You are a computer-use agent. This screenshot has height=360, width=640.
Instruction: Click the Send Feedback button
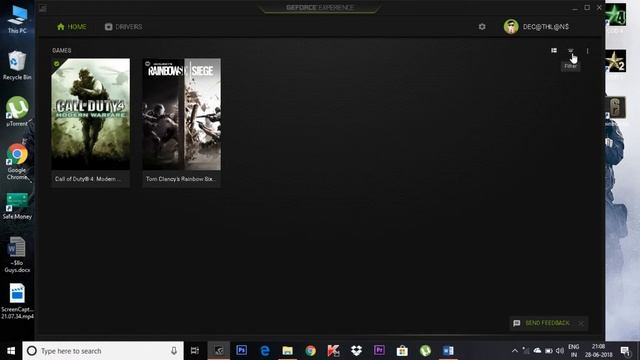pos(542,323)
